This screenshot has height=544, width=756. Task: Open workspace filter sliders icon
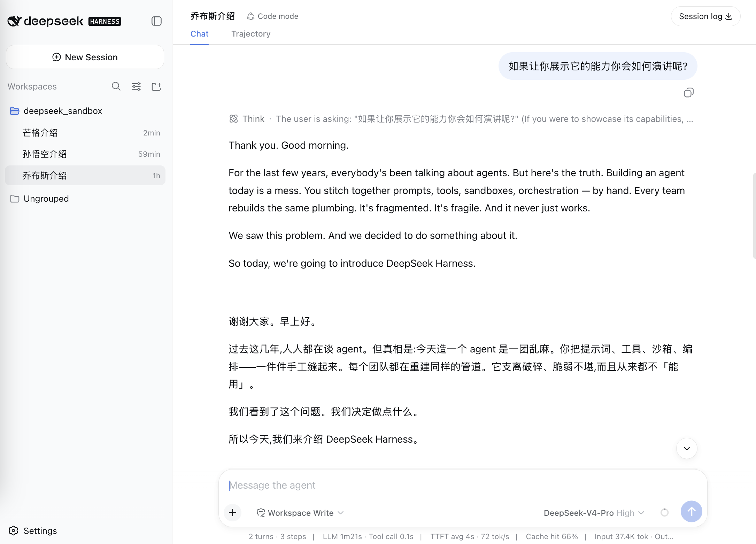[x=136, y=86]
